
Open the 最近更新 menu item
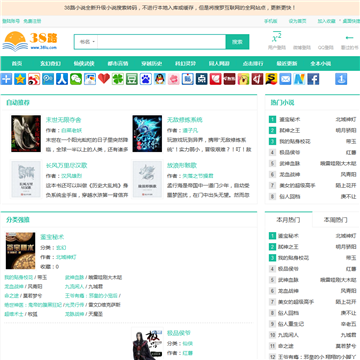click(x=287, y=64)
